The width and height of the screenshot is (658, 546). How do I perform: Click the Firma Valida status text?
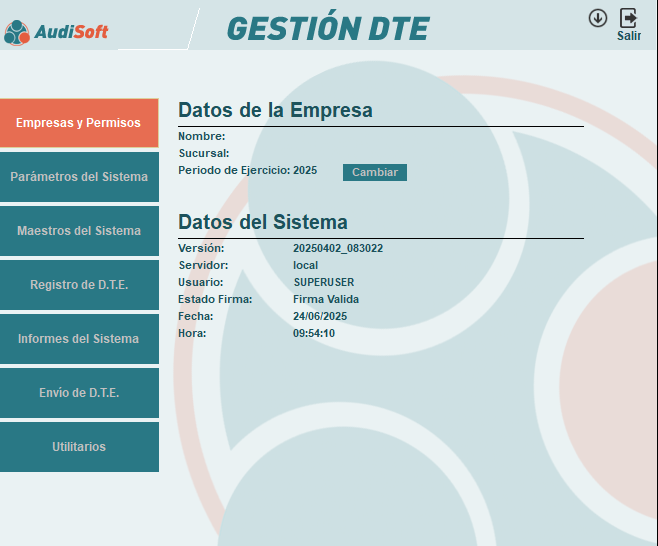click(x=326, y=299)
